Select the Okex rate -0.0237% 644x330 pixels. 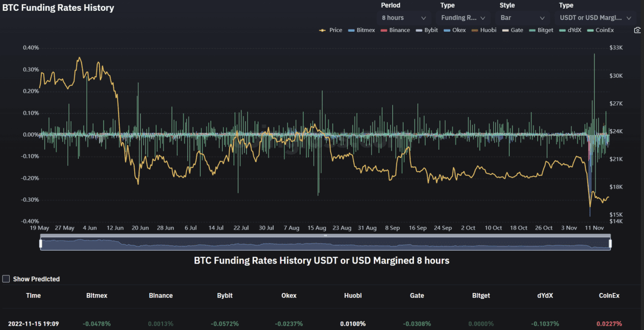tap(289, 324)
